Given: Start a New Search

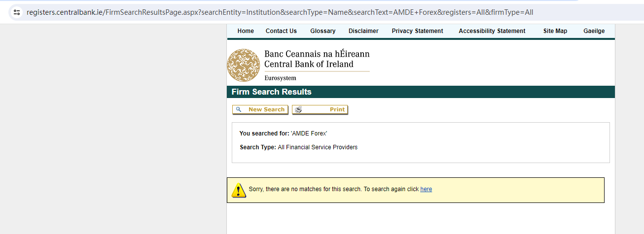Looking at the screenshot, I should (266, 109).
